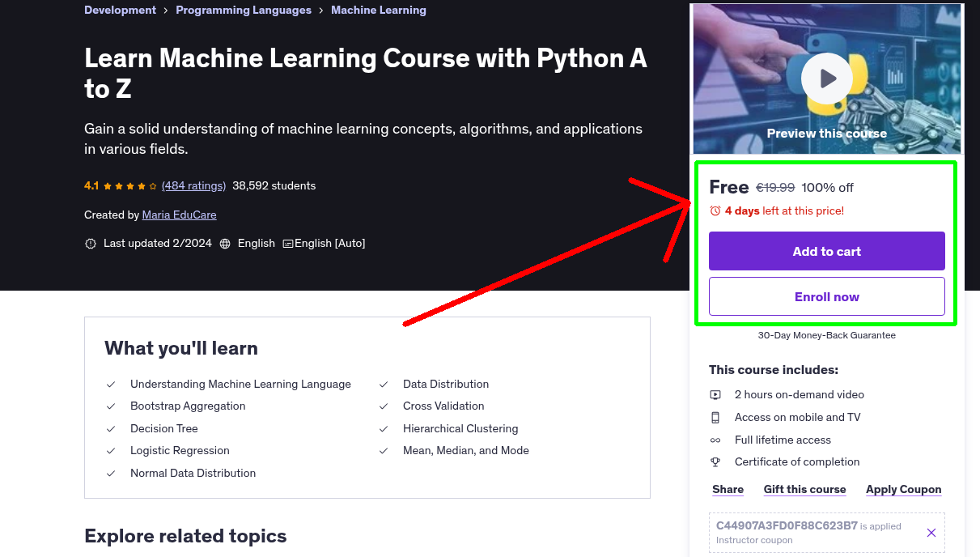Click checkmark beside Understanding Machine Learning Language
The image size is (980, 557).
click(111, 385)
